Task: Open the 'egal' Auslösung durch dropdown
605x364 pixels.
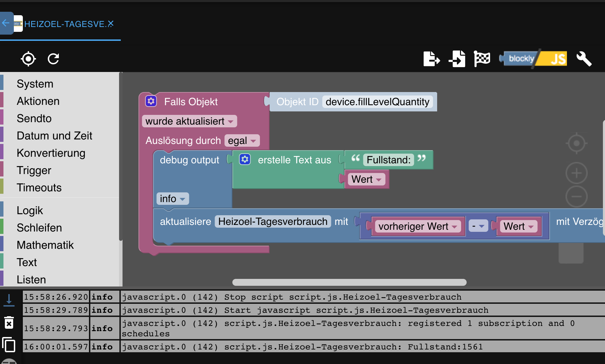Action: click(242, 140)
